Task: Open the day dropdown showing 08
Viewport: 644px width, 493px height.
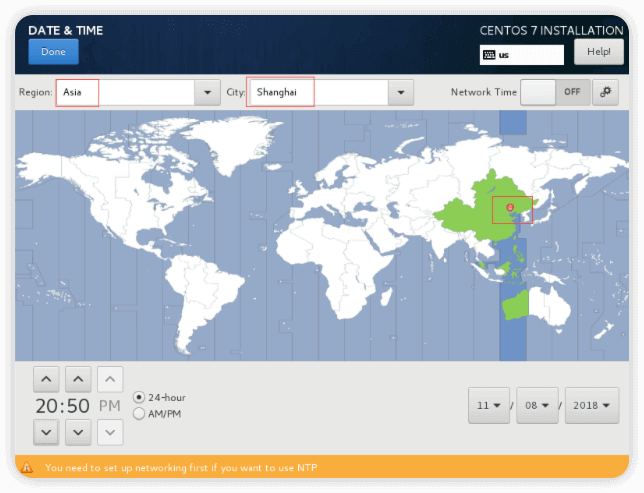Action: pos(537,405)
